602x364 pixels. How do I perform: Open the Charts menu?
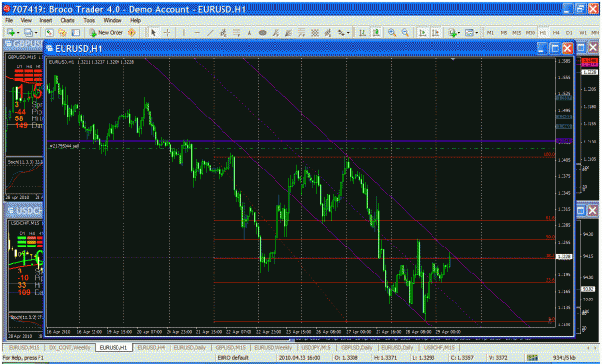[x=67, y=20]
